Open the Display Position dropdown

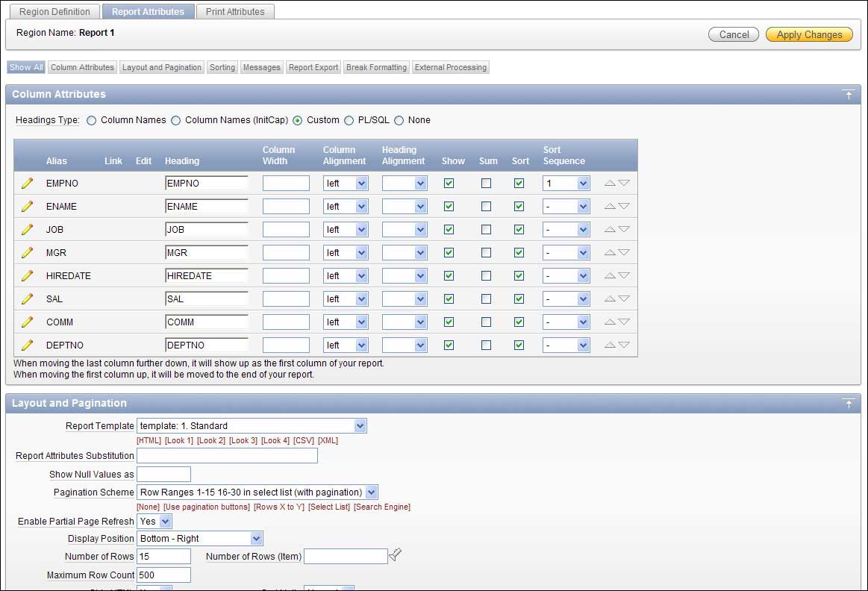[x=200, y=539]
